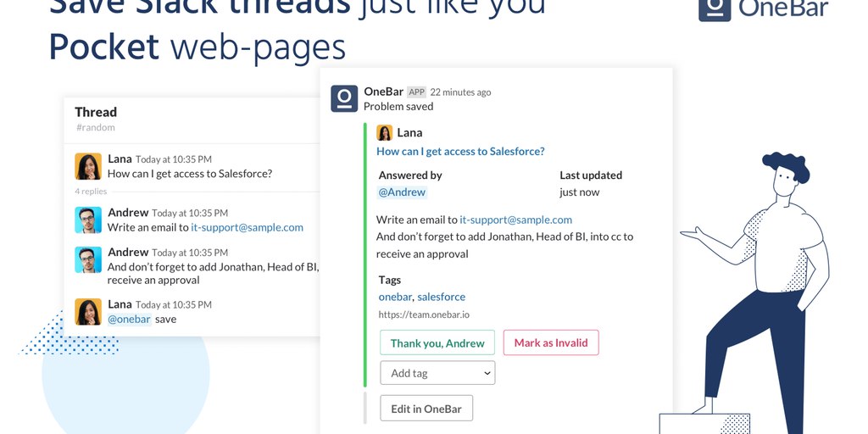
Task: Click it-support@sample.com in OneBar message
Action: [516, 220]
